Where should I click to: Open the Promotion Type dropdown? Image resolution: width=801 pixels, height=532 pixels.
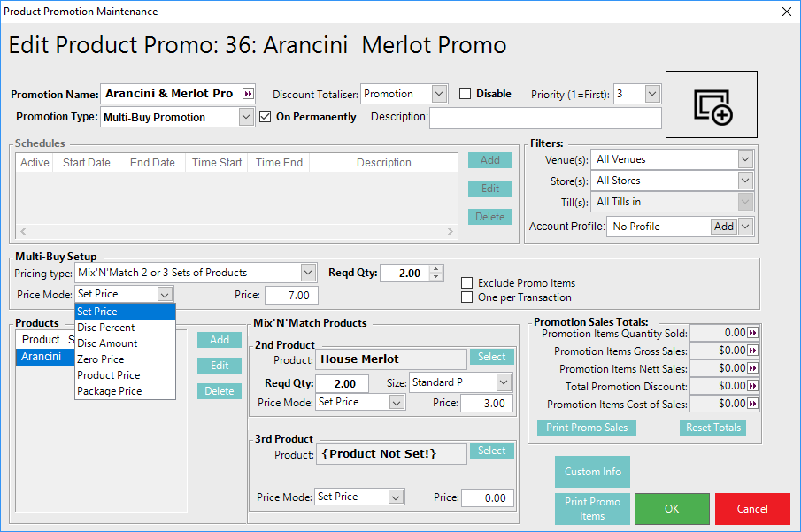(x=247, y=117)
